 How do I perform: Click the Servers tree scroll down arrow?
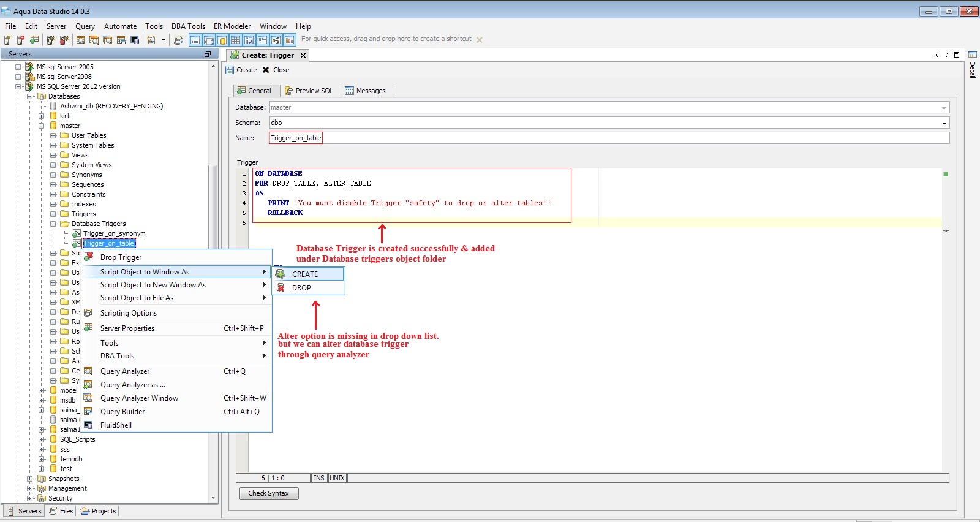click(213, 498)
